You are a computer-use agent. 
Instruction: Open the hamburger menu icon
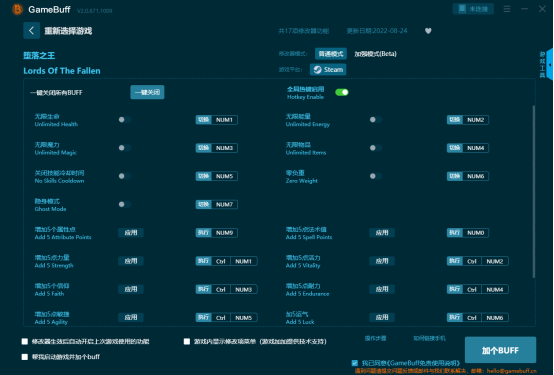[507, 9]
